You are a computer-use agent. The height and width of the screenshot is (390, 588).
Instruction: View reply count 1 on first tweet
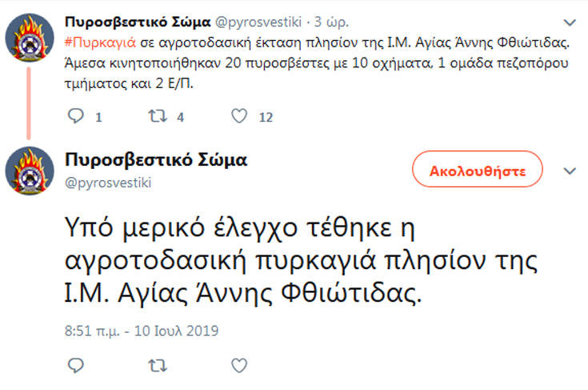(x=98, y=117)
